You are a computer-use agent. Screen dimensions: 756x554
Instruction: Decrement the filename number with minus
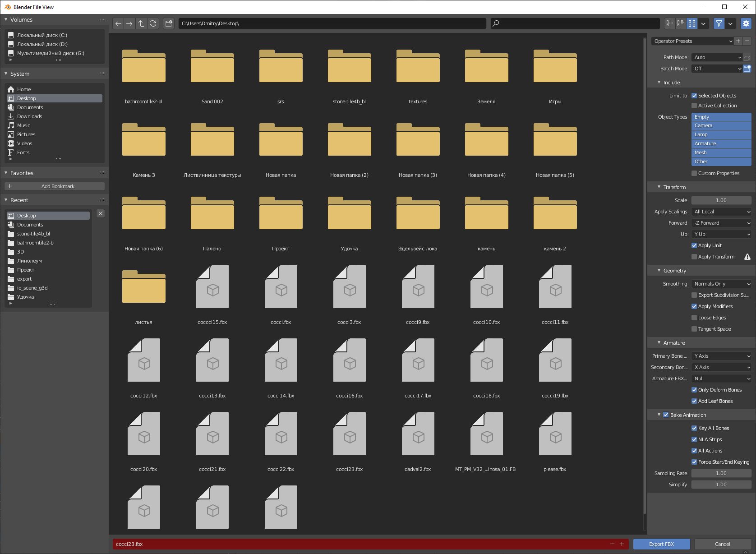click(612, 544)
